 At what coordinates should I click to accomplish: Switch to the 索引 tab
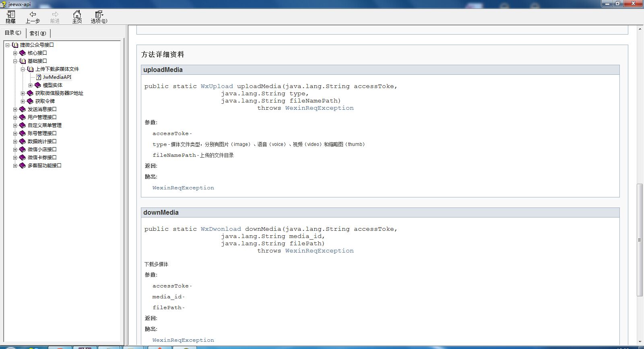point(38,33)
